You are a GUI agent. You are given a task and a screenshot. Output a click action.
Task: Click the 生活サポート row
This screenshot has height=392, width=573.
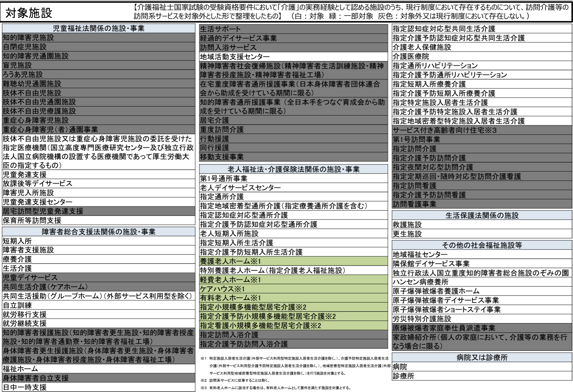click(x=293, y=29)
